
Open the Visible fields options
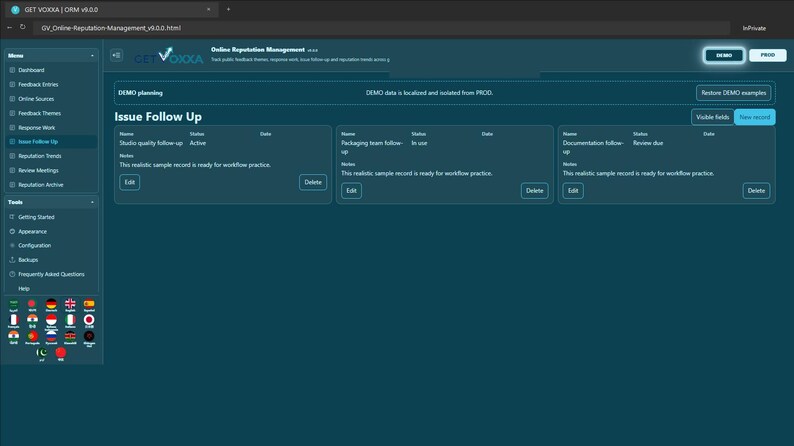[x=712, y=117]
